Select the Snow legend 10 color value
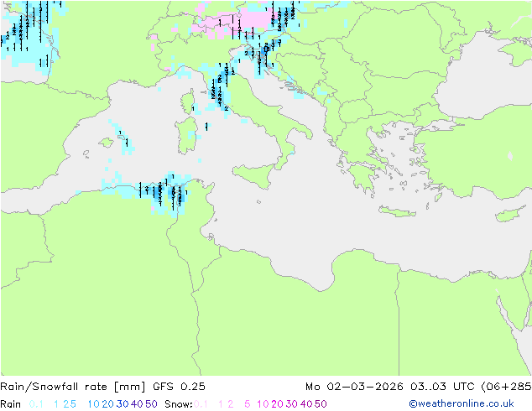 (263, 404)
